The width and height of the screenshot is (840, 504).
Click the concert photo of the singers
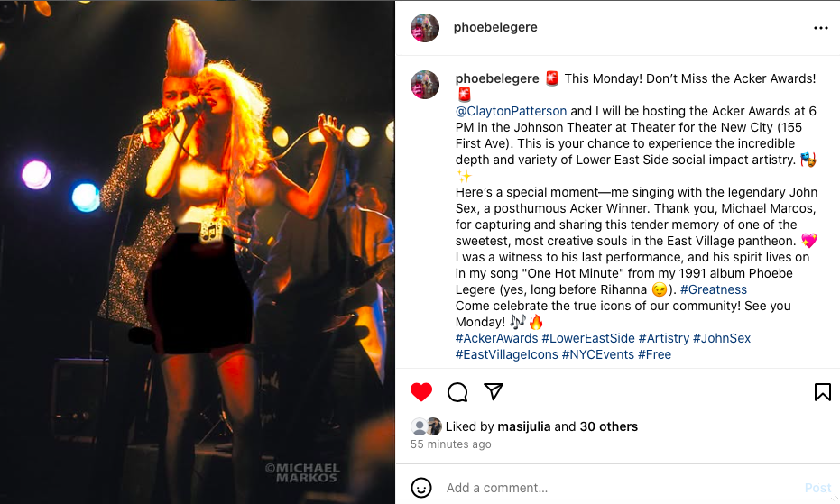coord(197,252)
